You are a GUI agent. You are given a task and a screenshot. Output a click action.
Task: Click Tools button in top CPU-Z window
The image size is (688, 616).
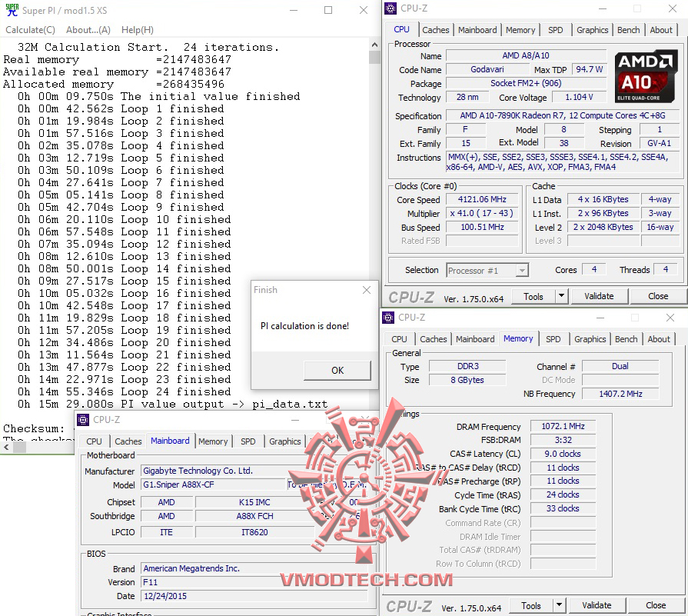[x=533, y=296]
